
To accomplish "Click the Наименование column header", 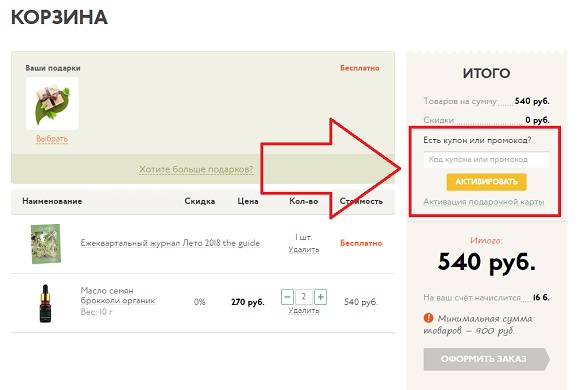I will (x=52, y=201).
